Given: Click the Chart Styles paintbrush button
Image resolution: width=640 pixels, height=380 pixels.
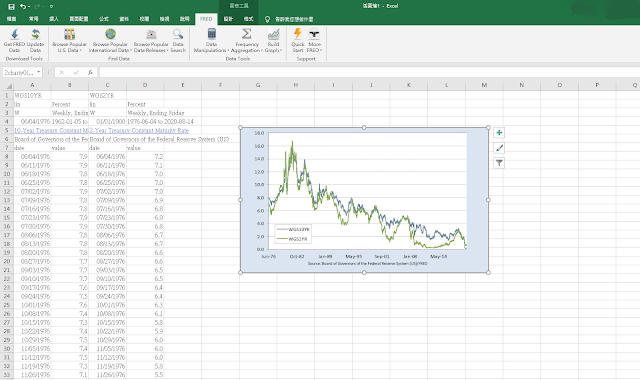Looking at the screenshot, I should coord(499,148).
